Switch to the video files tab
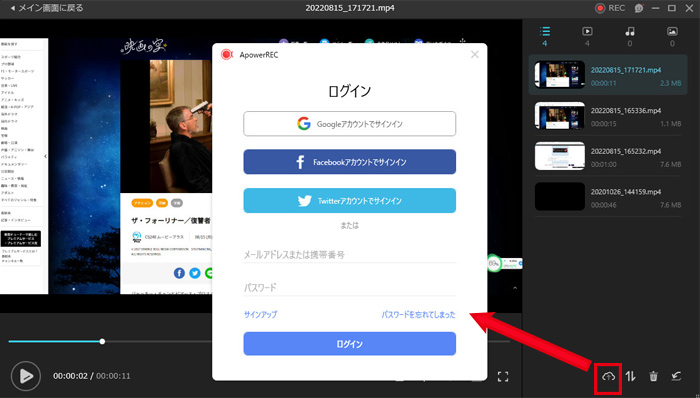 pyautogui.click(x=587, y=36)
